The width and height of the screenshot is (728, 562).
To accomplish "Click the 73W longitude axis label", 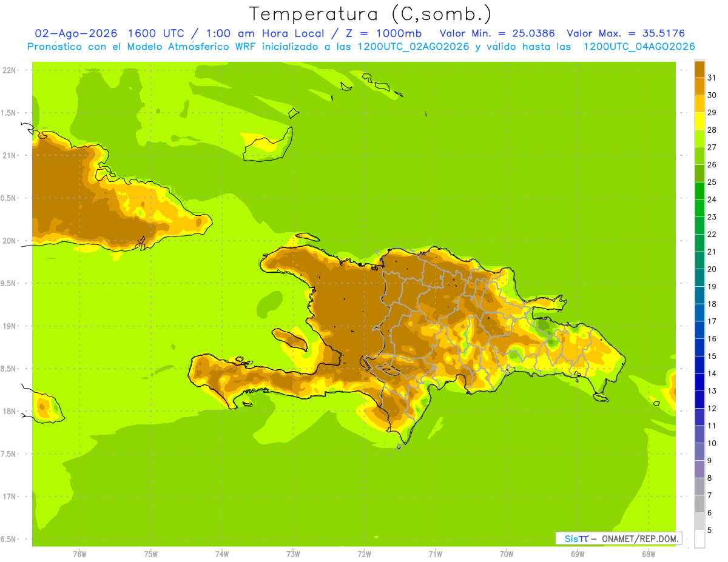I will (293, 554).
